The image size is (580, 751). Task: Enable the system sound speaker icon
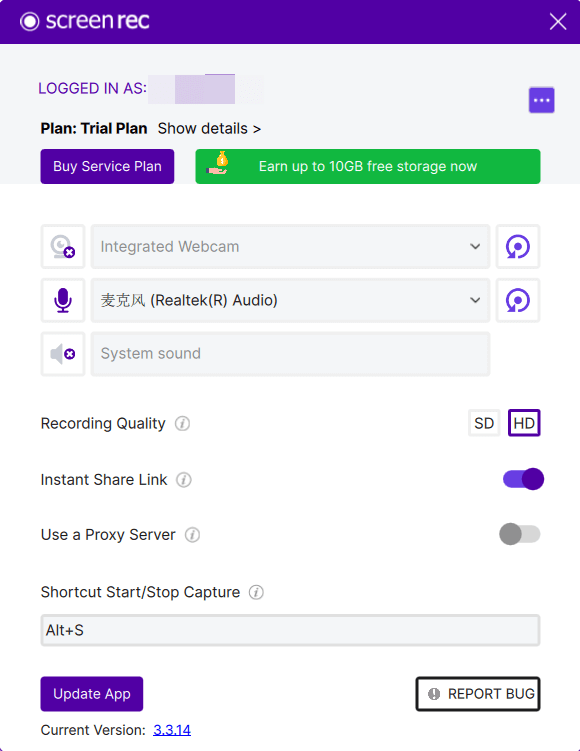click(x=63, y=354)
